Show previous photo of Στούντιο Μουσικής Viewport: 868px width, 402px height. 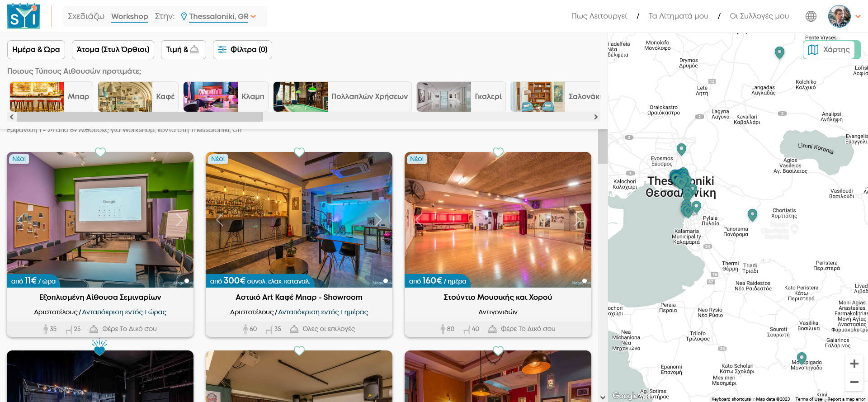pyautogui.click(x=418, y=220)
